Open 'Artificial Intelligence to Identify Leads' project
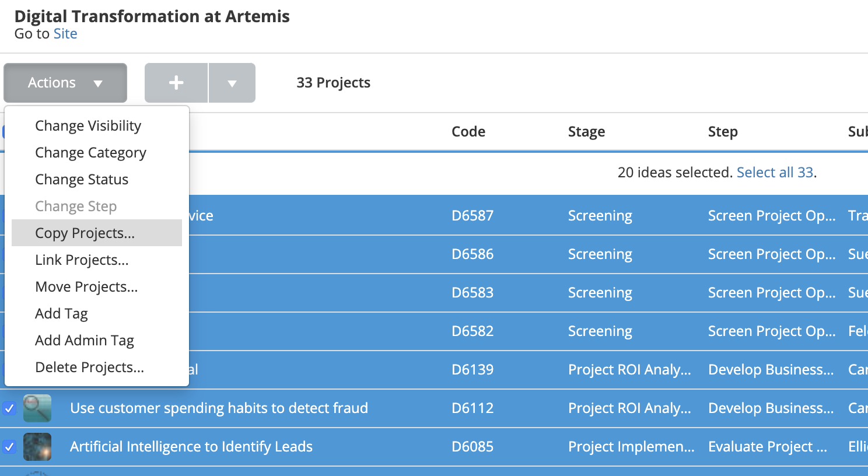 click(191, 447)
